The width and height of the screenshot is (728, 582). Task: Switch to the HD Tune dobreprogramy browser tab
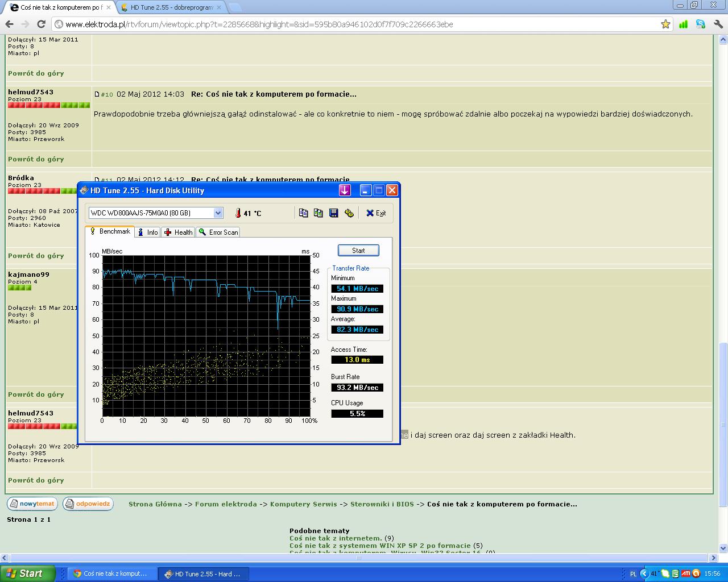click(171, 7)
